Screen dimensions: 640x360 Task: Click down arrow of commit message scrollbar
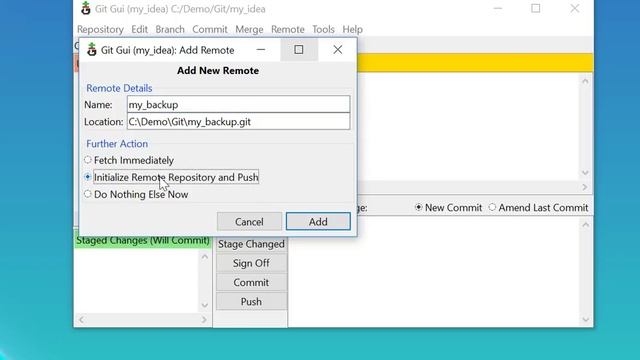585,320
